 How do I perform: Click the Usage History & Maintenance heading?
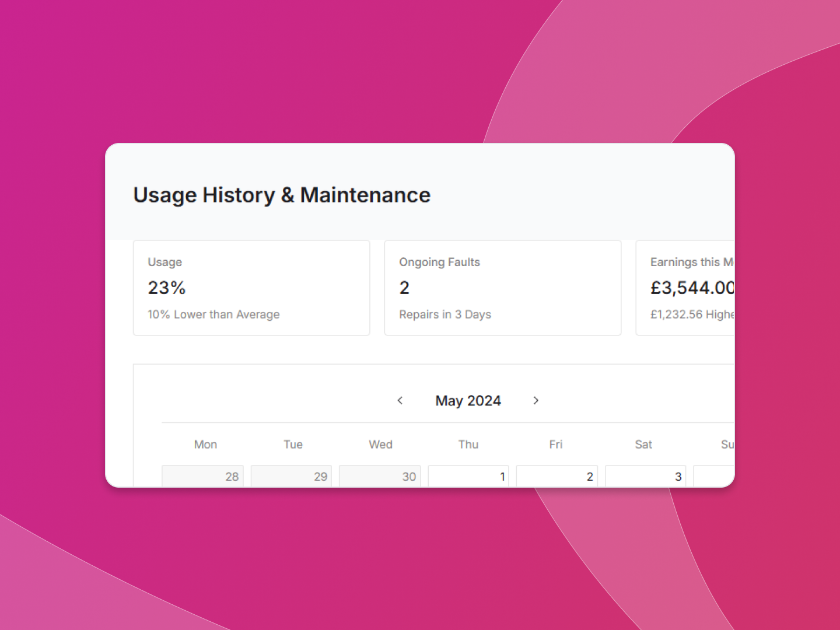(282, 195)
